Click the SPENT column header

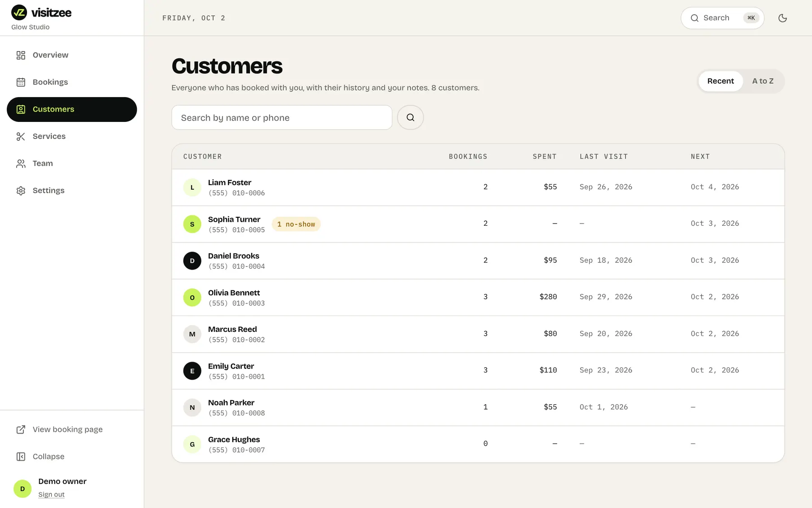[x=544, y=157]
